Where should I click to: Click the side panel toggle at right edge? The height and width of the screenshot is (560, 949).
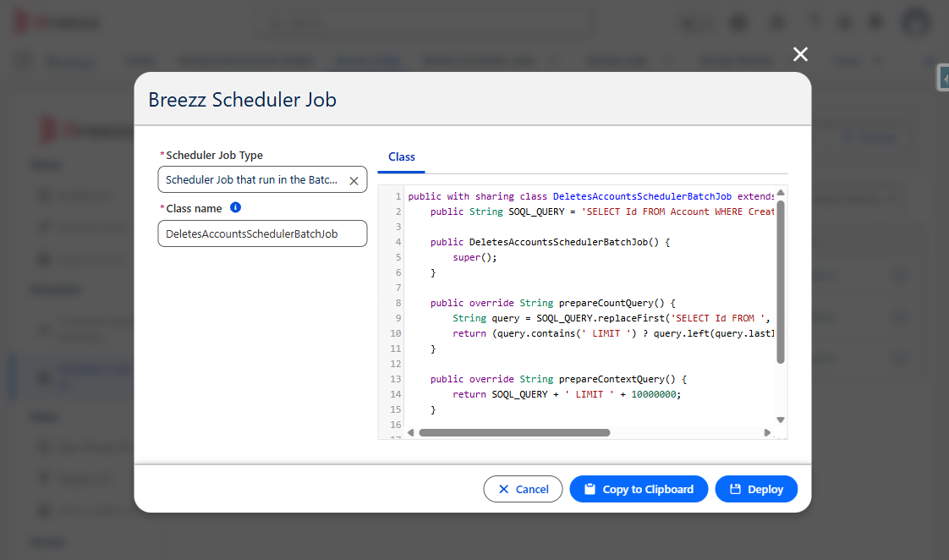(944, 78)
